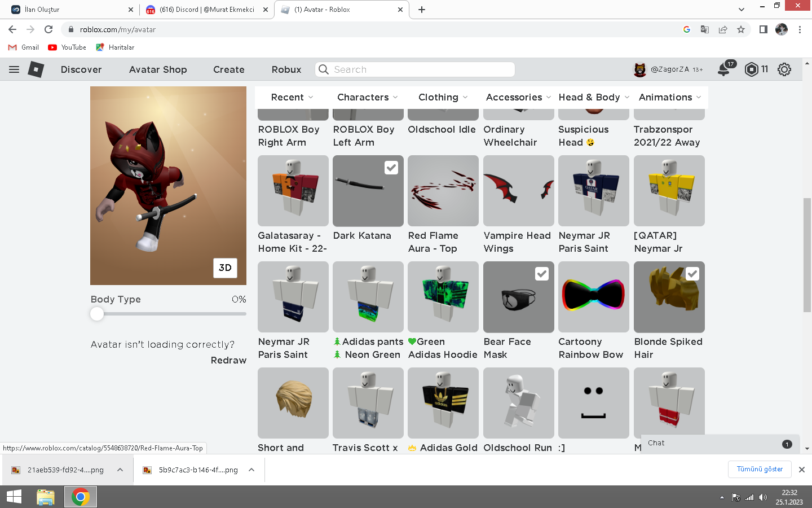Close the downloads bar

[801, 470]
